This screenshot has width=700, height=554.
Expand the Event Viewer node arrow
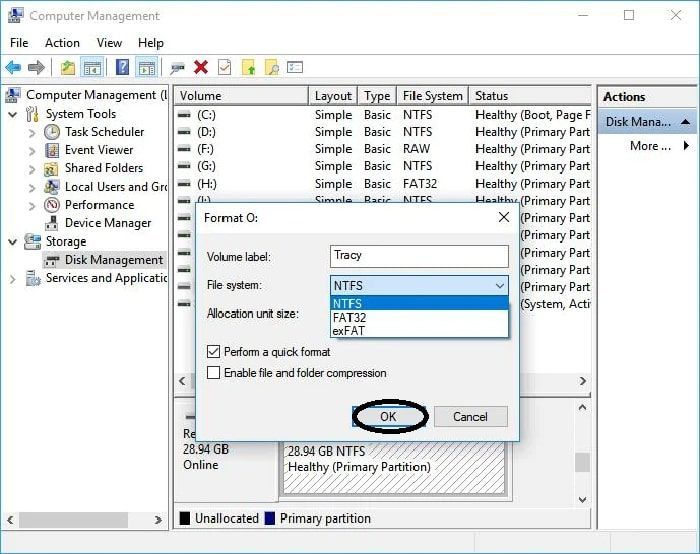coord(32,151)
